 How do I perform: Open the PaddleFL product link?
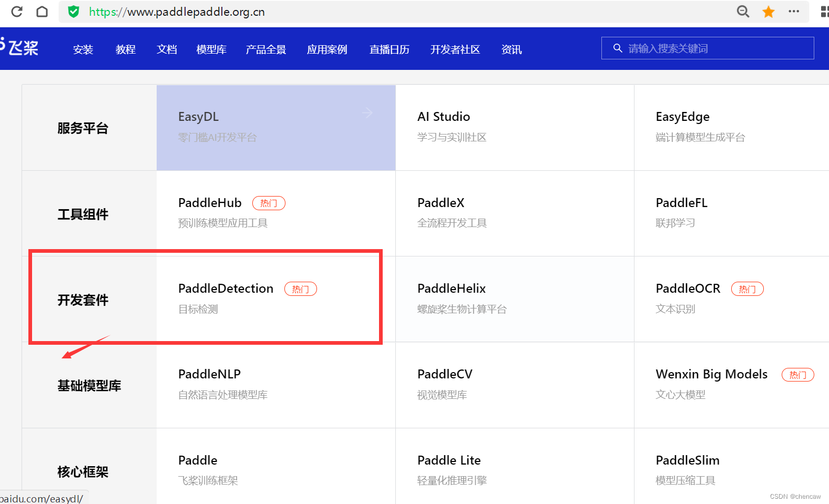click(x=681, y=203)
